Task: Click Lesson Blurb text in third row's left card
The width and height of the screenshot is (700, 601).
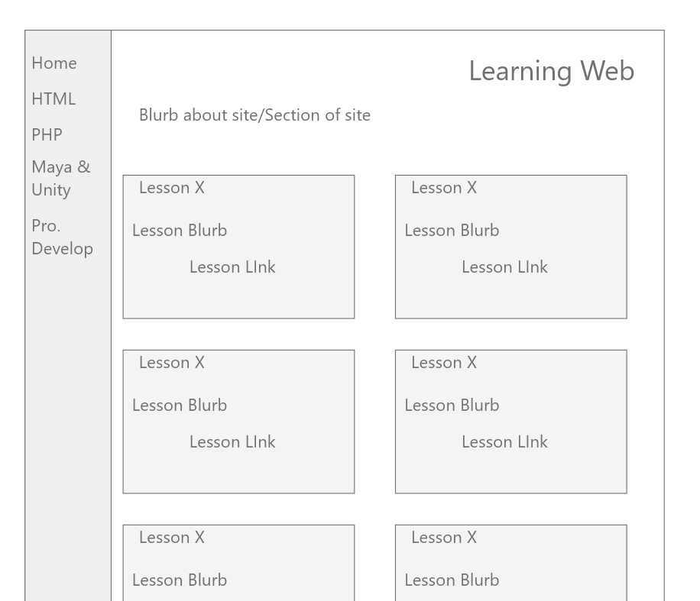Action: [x=180, y=580]
